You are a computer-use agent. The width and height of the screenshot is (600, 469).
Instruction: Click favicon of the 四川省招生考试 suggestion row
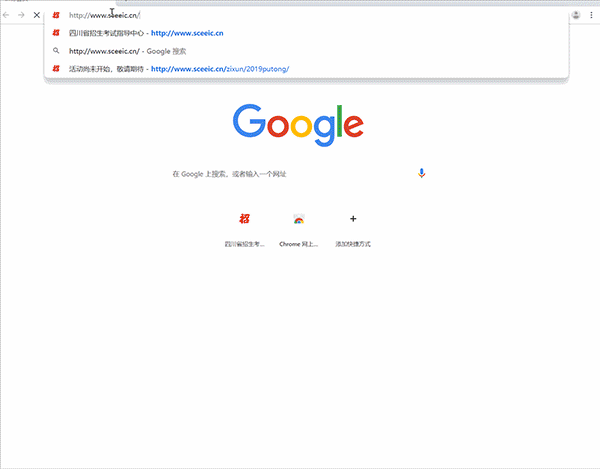point(56,33)
